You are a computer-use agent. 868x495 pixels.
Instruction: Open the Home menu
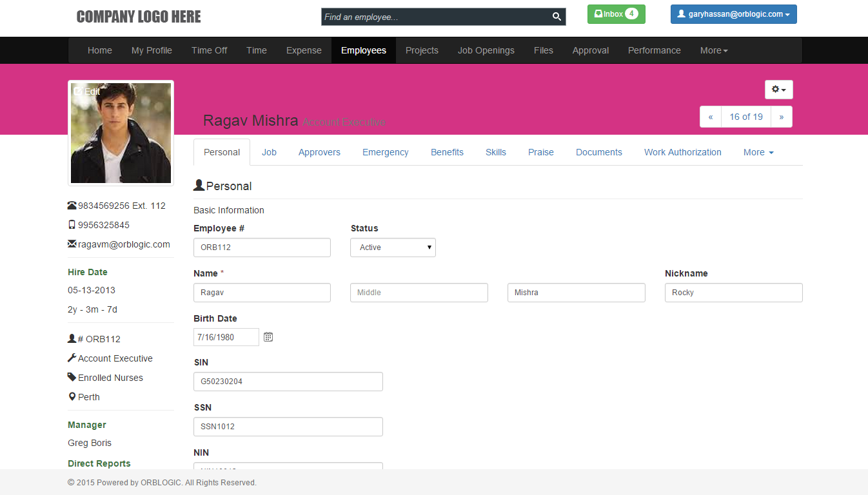(100, 50)
